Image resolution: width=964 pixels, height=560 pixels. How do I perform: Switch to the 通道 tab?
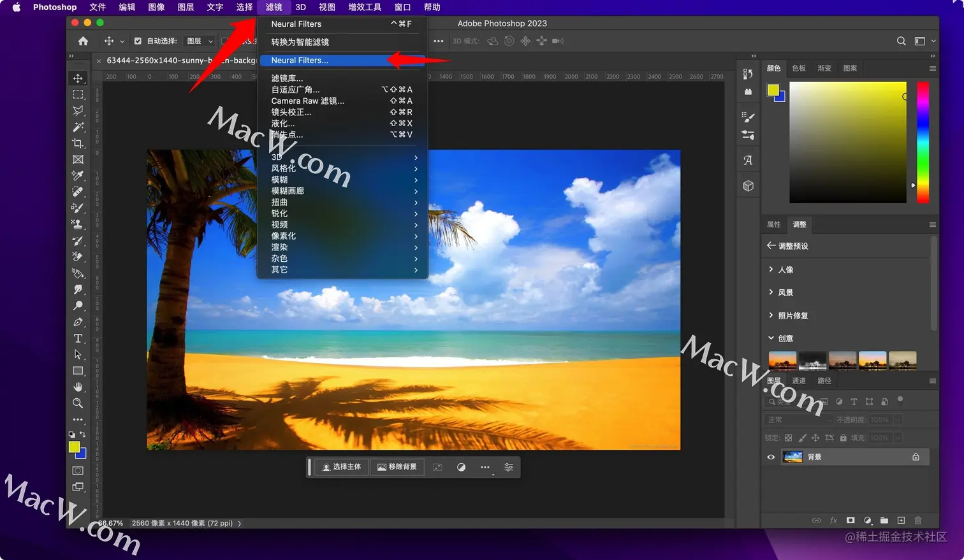(799, 380)
